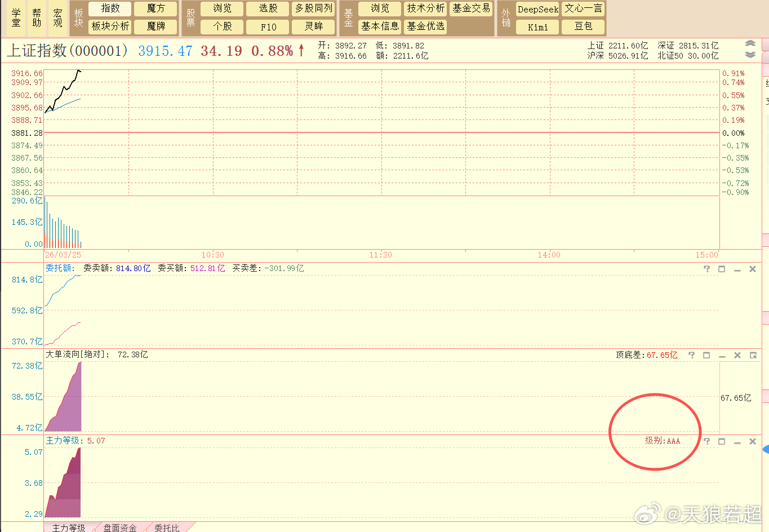The height and width of the screenshot is (532, 769).
Task: Maximize the 委托额 panel
Action: coord(722,269)
